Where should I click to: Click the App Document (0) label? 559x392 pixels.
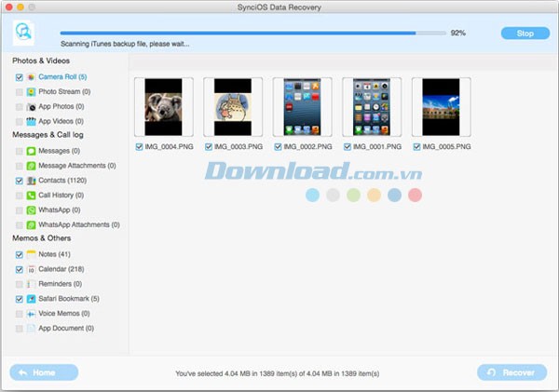pyautogui.click(x=66, y=328)
